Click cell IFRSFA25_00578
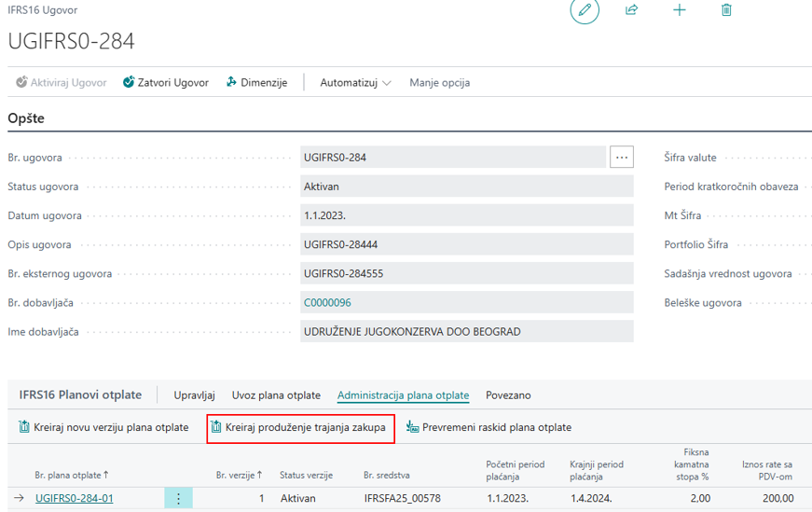 tap(403, 498)
